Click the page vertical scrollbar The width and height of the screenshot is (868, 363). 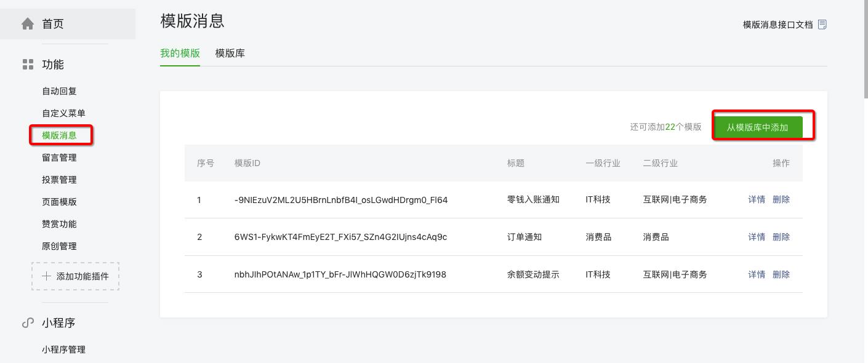pos(865,49)
